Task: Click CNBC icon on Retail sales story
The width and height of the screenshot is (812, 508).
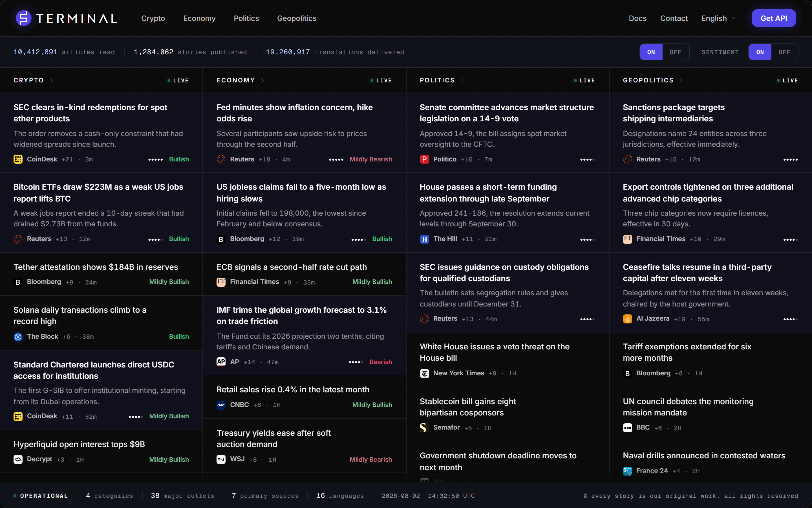Action: pyautogui.click(x=221, y=405)
